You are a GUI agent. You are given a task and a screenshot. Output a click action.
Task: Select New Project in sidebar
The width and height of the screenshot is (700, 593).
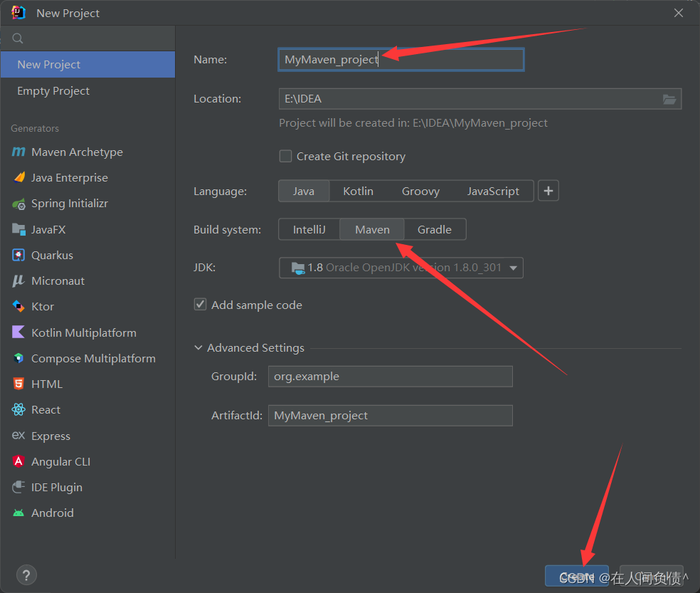pos(88,64)
